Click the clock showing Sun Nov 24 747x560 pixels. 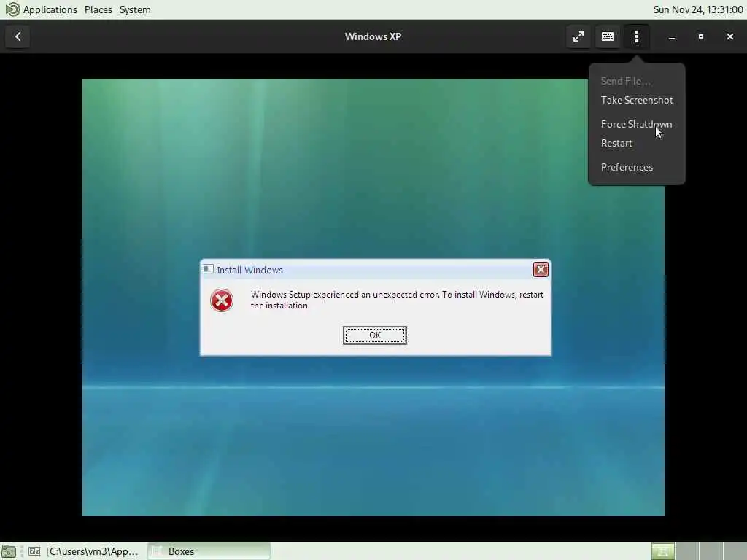[x=697, y=9]
